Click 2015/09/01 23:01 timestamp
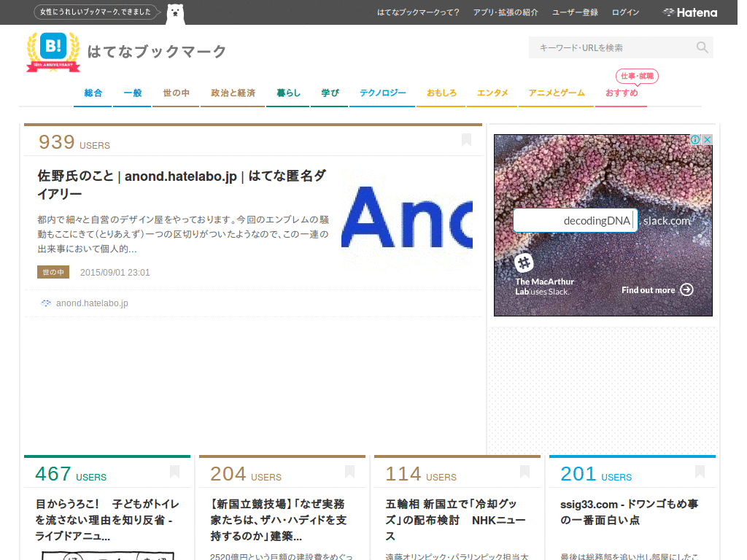This screenshot has height=560, width=747. pyautogui.click(x=115, y=273)
